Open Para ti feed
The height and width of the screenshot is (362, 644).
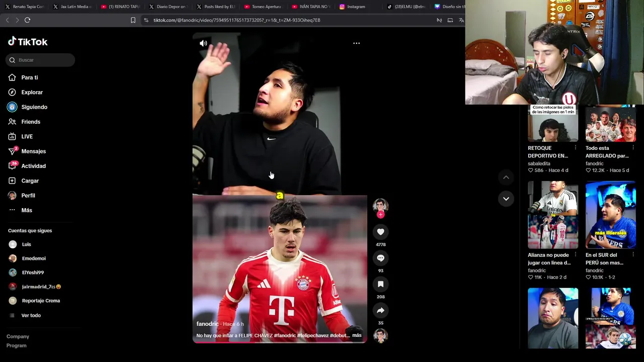tap(23, 77)
